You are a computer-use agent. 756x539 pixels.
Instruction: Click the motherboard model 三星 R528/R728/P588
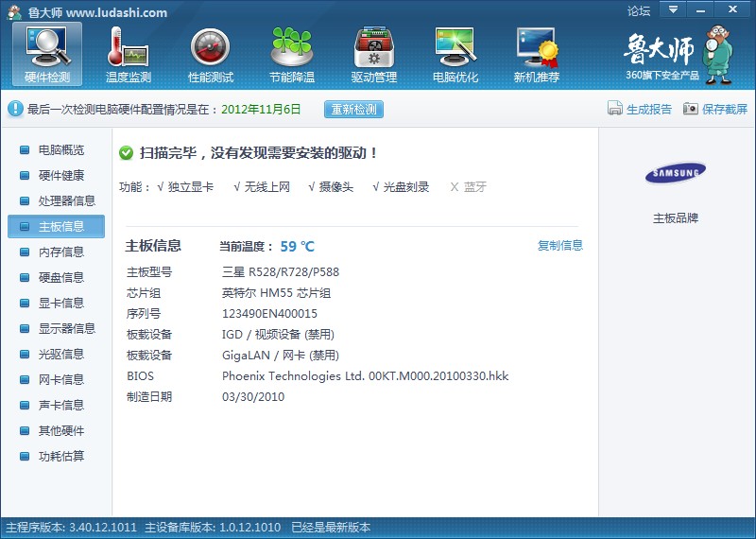point(281,272)
